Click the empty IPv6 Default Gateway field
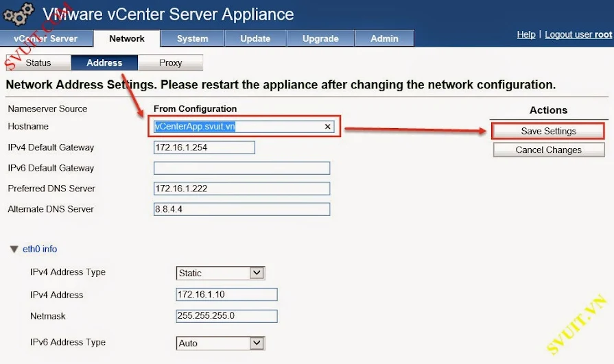This screenshot has height=364, width=614. pyautogui.click(x=241, y=168)
